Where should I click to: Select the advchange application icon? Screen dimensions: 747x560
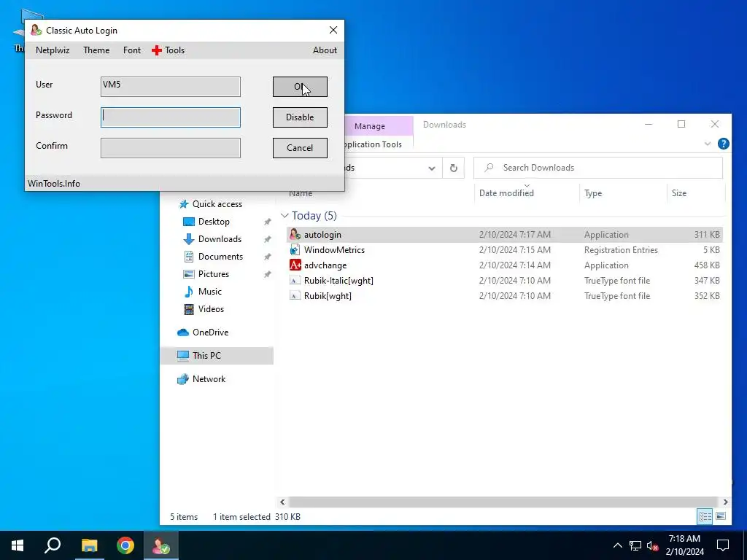[295, 265]
